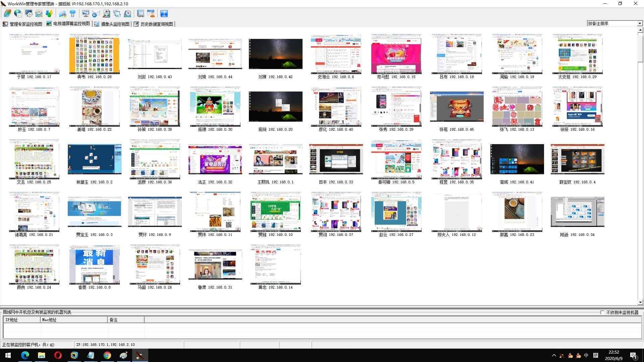Click the Mac地址 column header

point(74,320)
